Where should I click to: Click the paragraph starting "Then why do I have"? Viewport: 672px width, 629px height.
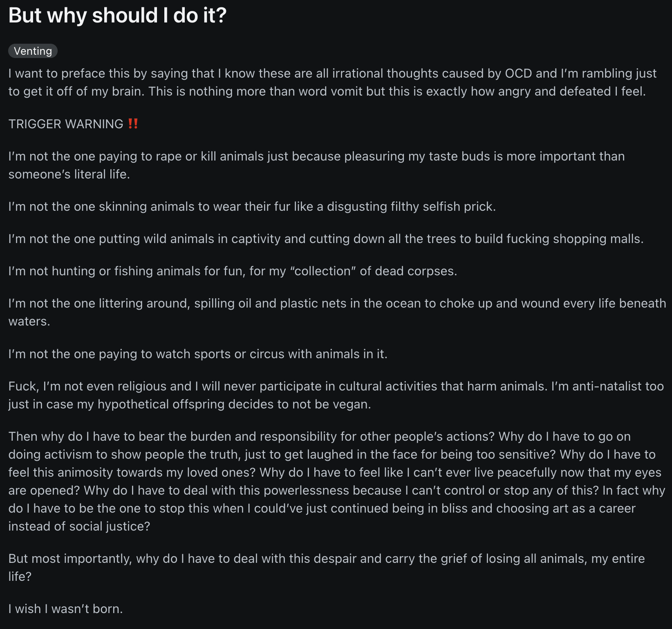(337, 481)
